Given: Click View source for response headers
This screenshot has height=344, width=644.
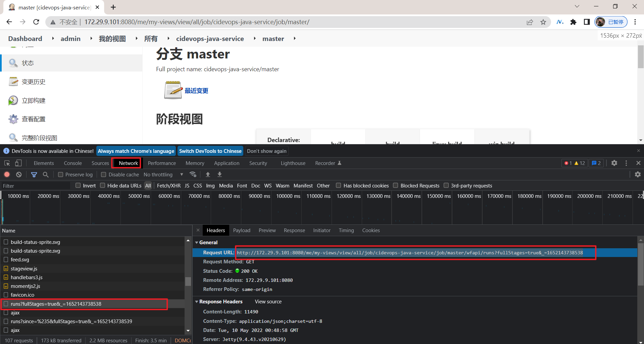Looking at the screenshot, I should pyautogui.click(x=268, y=302).
